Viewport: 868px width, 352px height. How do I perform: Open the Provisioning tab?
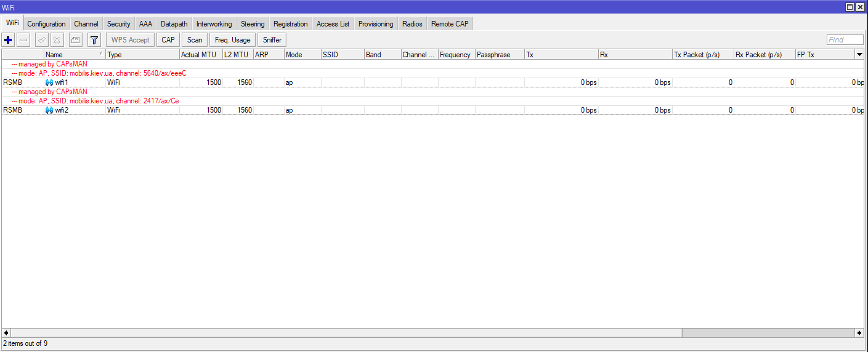375,24
